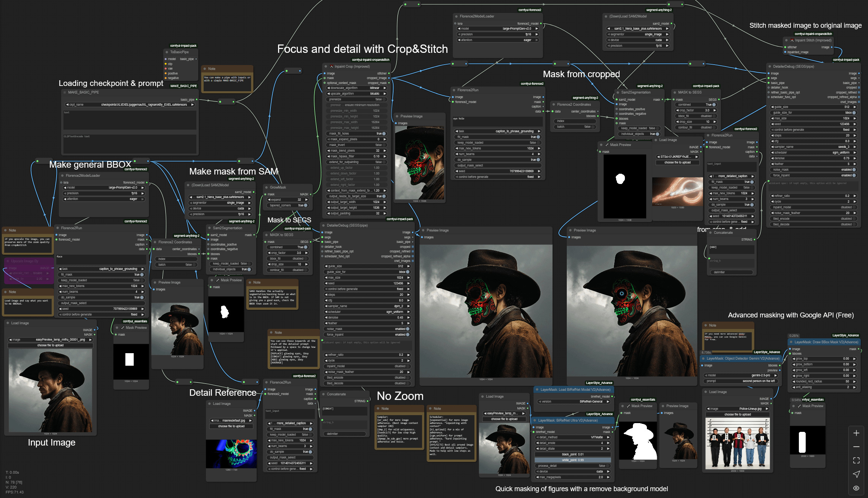Viewport: 868px width, 498px height.
Task: Zoom in with the canvas plus button
Action: (x=856, y=433)
